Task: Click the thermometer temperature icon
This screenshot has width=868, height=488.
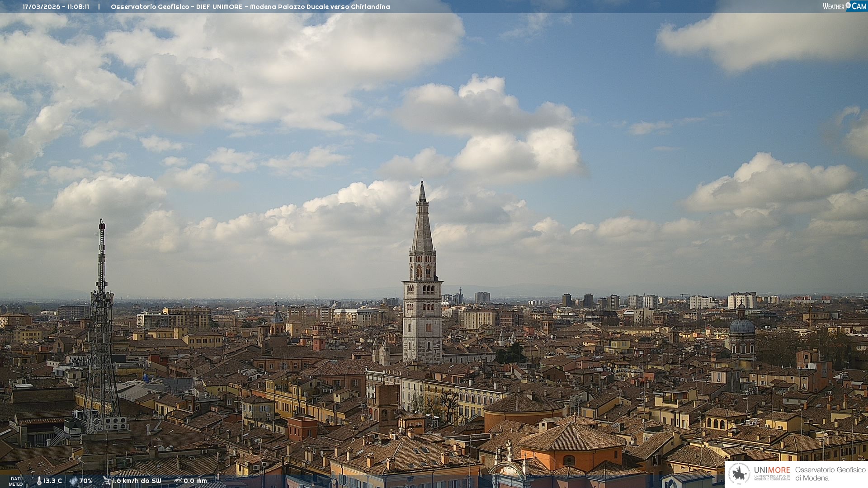Action: 39,481
